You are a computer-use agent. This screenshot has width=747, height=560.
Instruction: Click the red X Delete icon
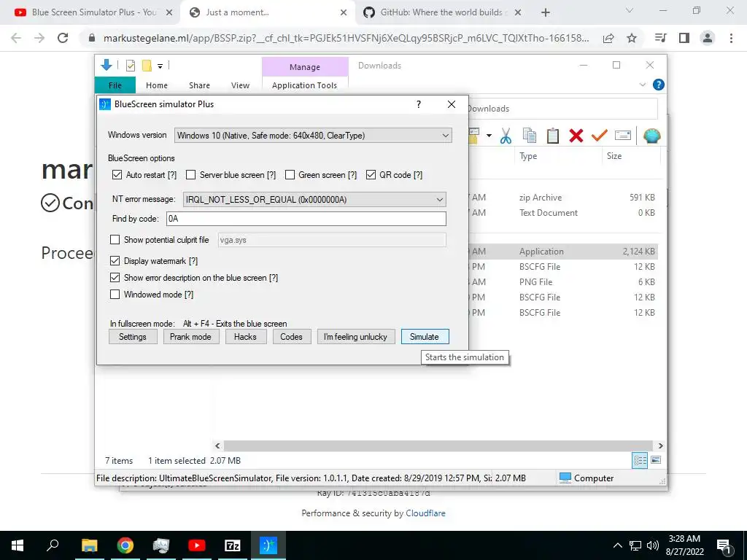576,136
